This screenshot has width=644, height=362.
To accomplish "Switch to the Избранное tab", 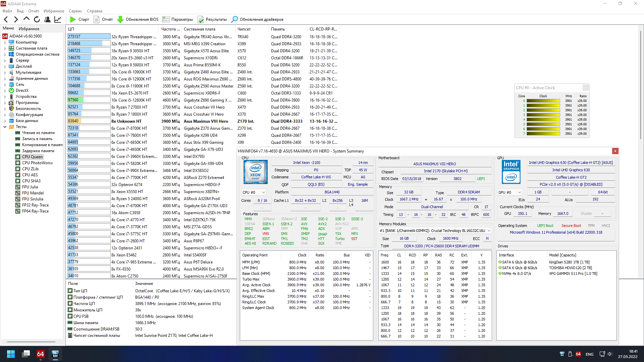I will (29, 29).
